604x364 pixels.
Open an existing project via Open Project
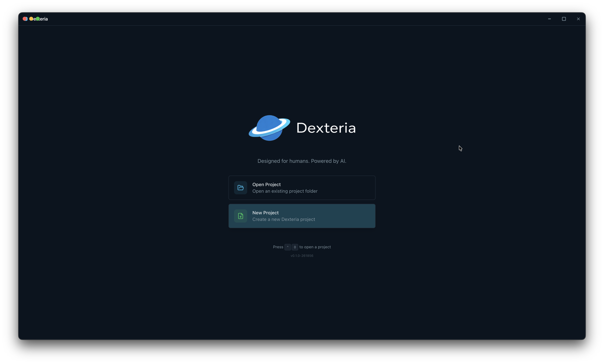point(302,188)
